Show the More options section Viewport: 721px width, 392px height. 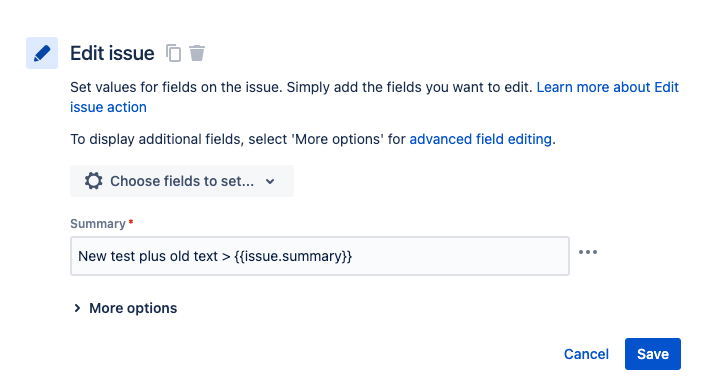pos(125,308)
